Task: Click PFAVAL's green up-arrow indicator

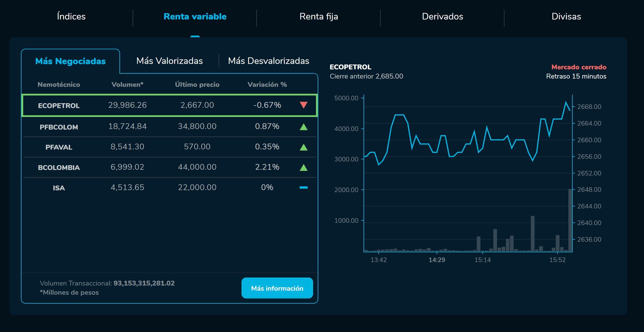Action: tap(304, 147)
